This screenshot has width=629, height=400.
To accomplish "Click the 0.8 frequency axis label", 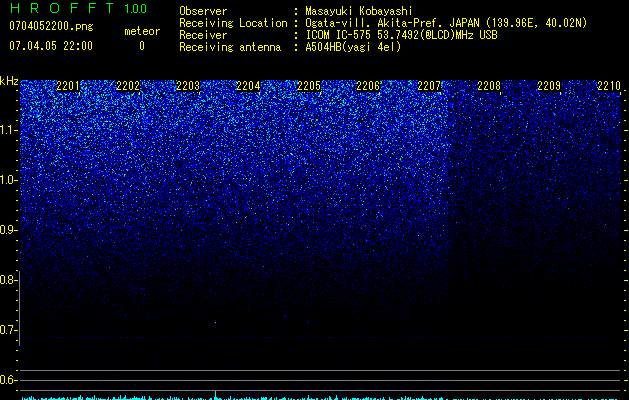I will click(x=8, y=280).
